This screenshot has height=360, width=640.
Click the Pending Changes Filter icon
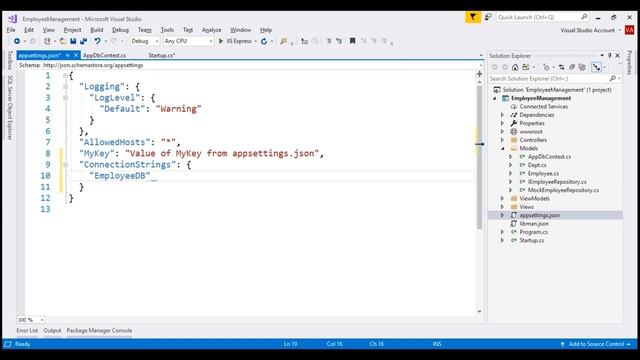546,67
